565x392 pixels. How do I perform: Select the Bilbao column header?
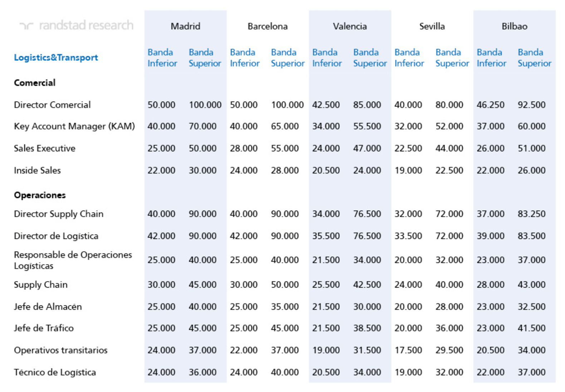tap(514, 26)
